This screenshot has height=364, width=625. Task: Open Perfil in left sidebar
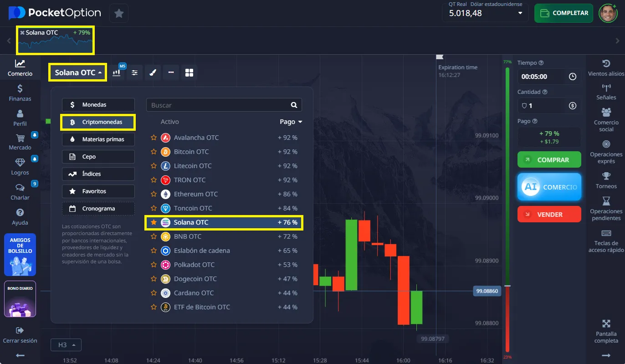tap(20, 118)
